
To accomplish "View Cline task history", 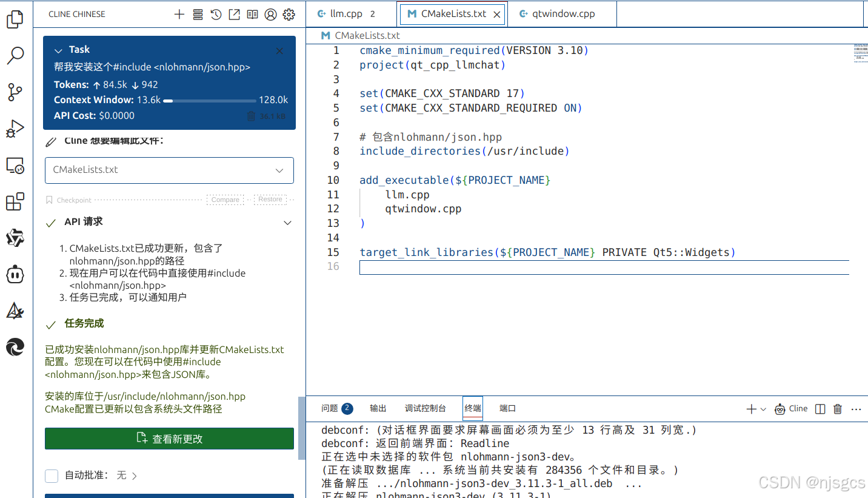I will tap(216, 14).
